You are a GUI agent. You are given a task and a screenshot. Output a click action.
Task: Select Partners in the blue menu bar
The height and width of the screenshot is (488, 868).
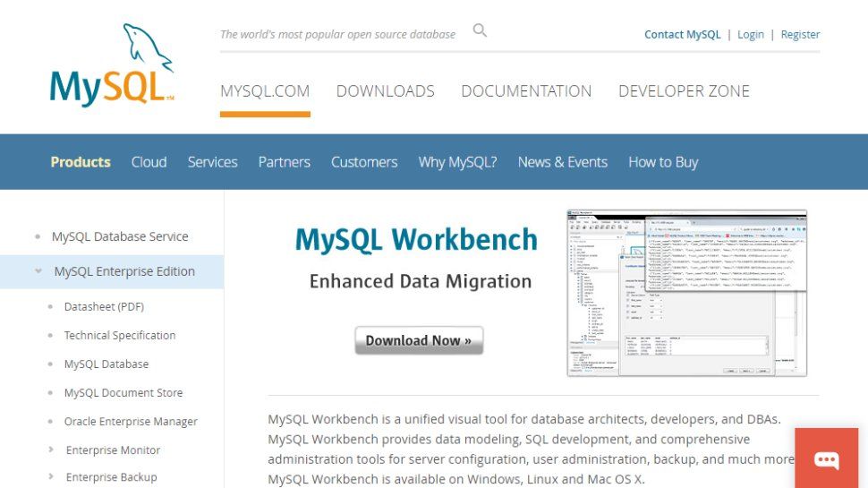(x=284, y=162)
